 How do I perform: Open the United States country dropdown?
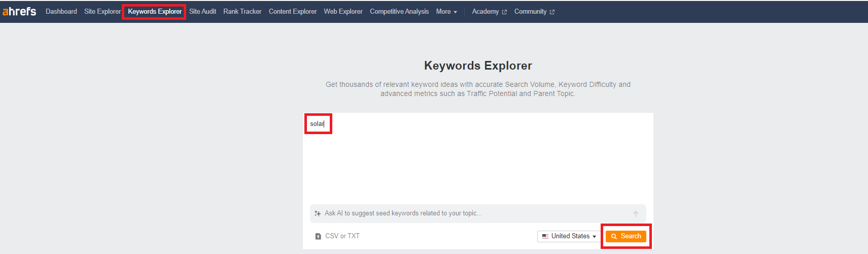[569, 236]
